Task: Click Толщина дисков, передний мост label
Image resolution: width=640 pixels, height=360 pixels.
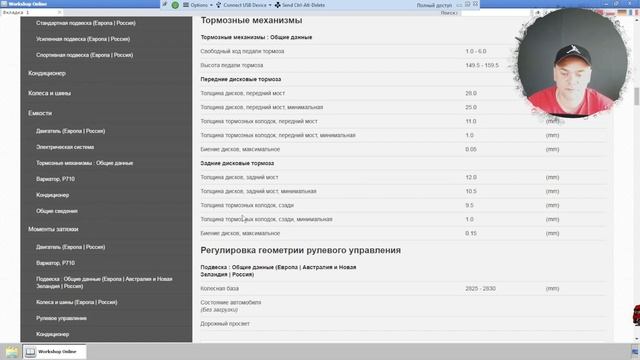Action: [x=242, y=93]
